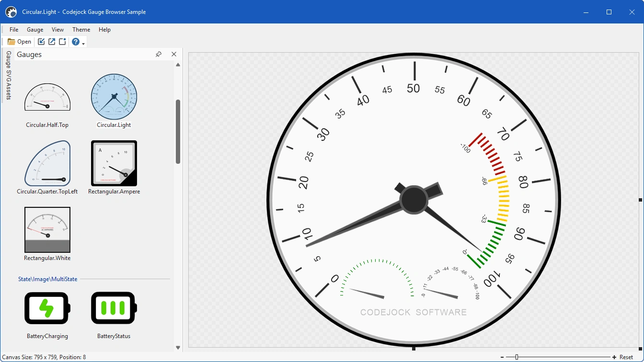Click the canvas right-edge resize handle
Screen dimensions: 644x362
[641, 200]
